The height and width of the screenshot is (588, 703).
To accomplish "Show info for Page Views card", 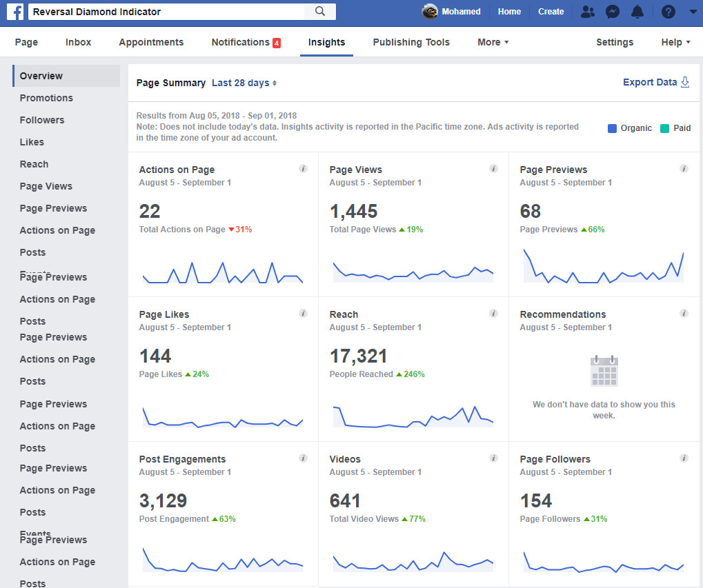I will pyautogui.click(x=494, y=169).
